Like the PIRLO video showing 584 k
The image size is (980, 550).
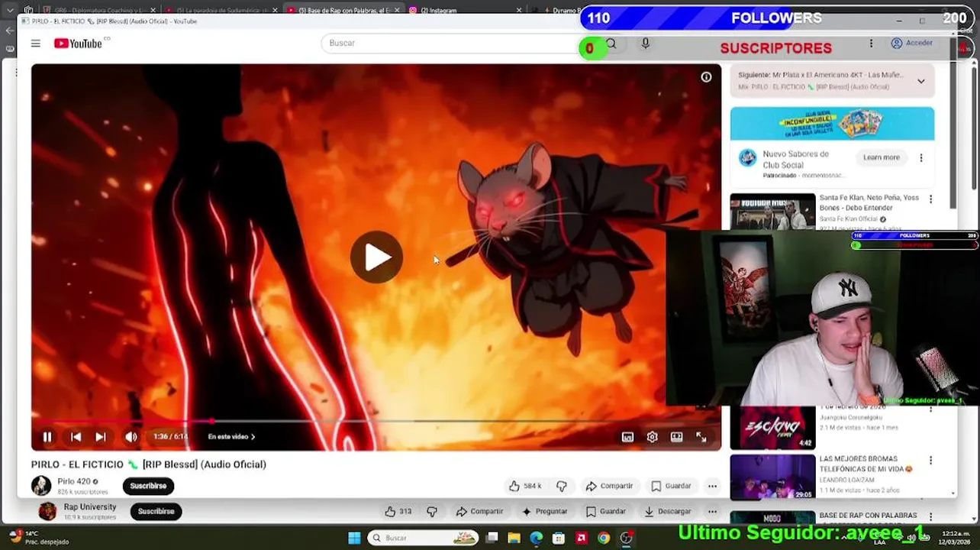[525, 486]
